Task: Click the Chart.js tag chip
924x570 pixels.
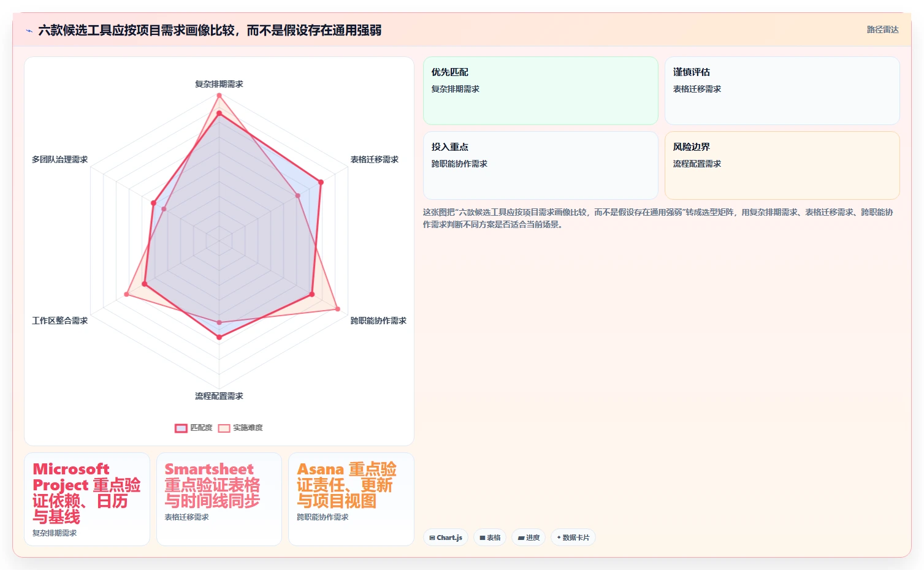Action: (446, 538)
